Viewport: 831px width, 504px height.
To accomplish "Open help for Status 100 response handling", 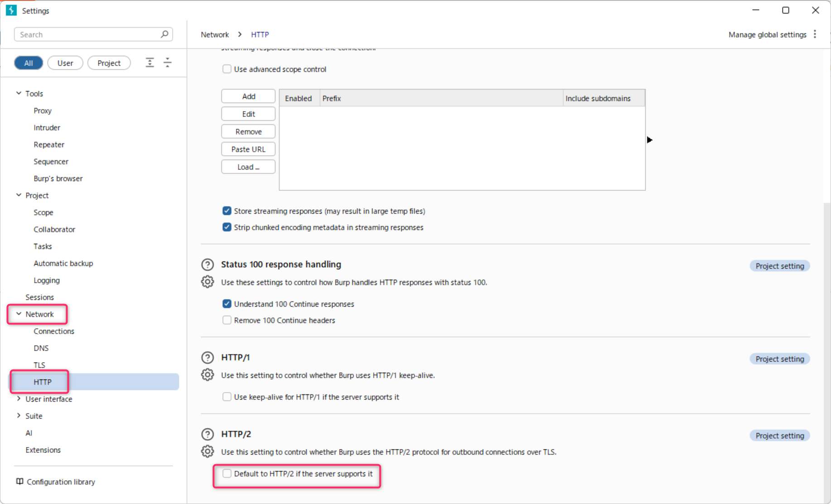I will pyautogui.click(x=207, y=265).
